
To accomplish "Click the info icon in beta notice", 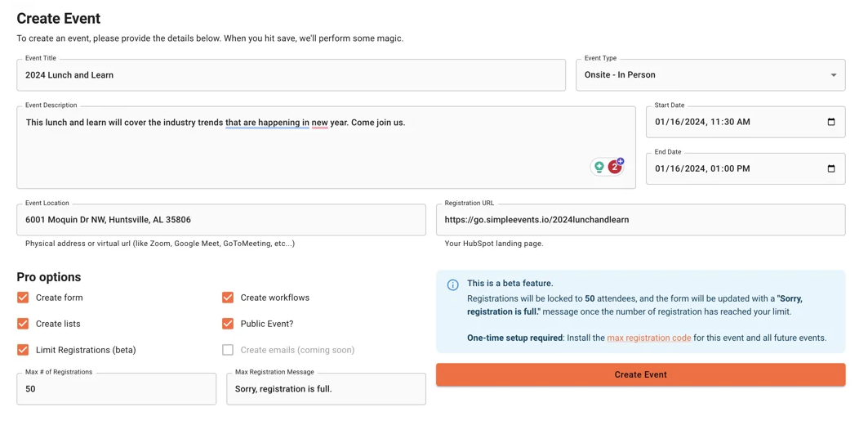I will coord(452,284).
